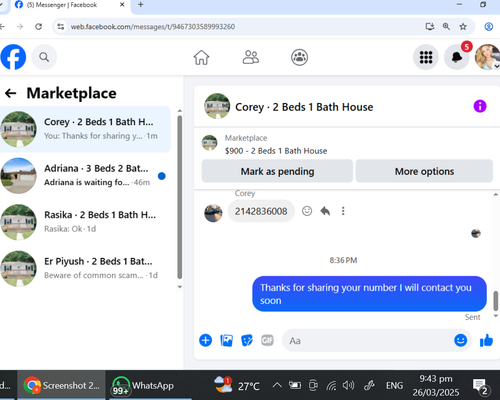Screen dimensions: 500x400
Task: Open the volume speaker tray icon
Action: 348,385
